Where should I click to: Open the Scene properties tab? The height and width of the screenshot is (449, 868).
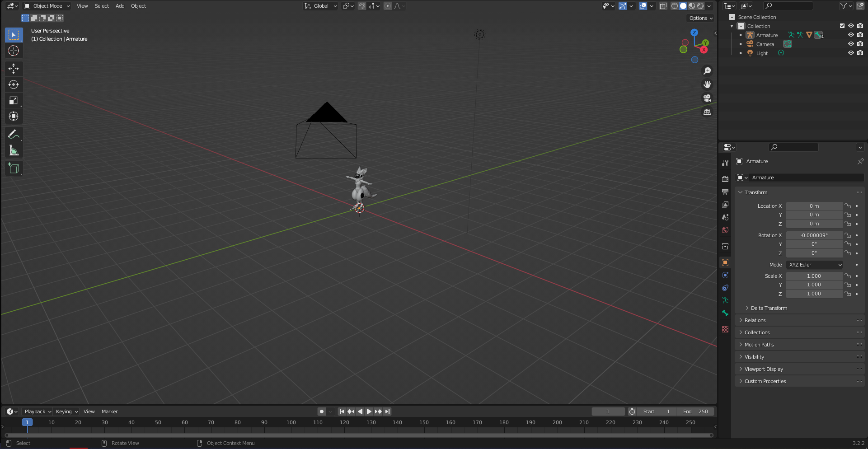(x=725, y=217)
